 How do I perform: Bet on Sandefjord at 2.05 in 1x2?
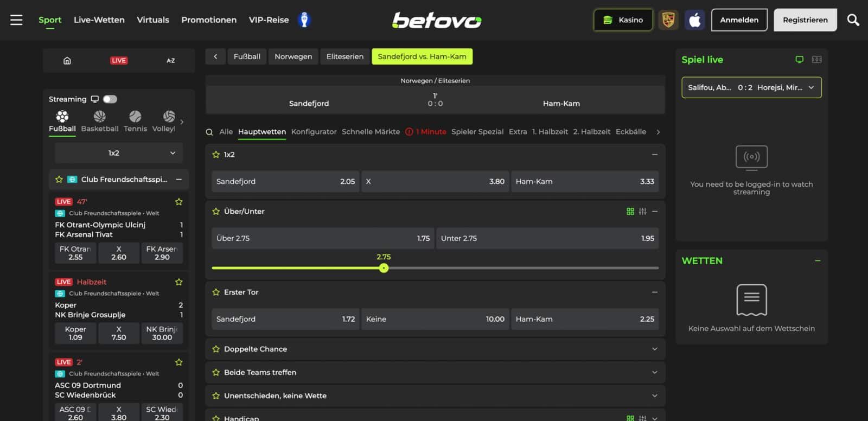click(x=285, y=182)
